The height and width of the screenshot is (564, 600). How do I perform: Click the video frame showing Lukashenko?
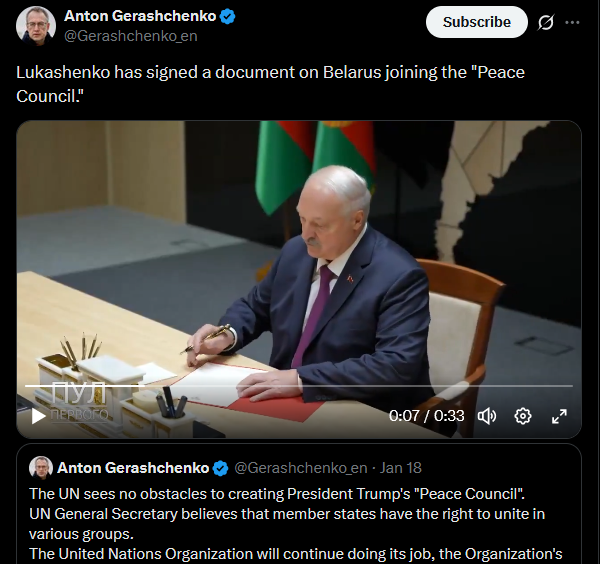[x=299, y=253]
